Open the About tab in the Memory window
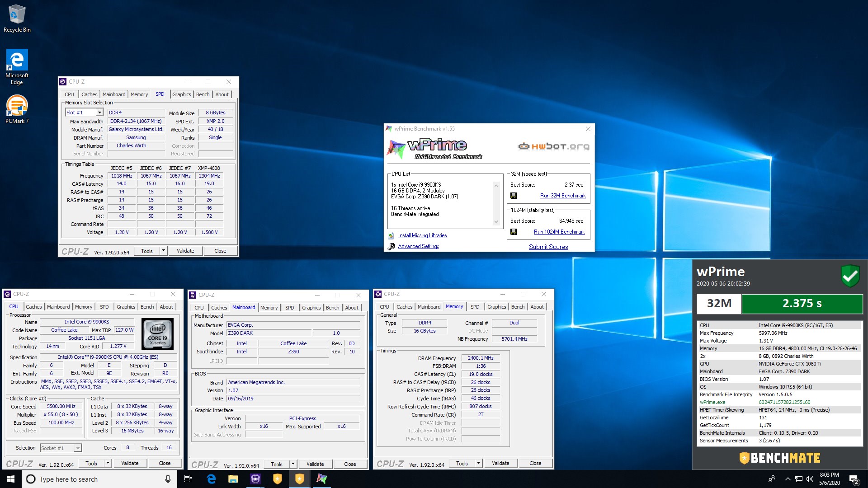This screenshot has width=868, height=488. pyautogui.click(x=537, y=307)
